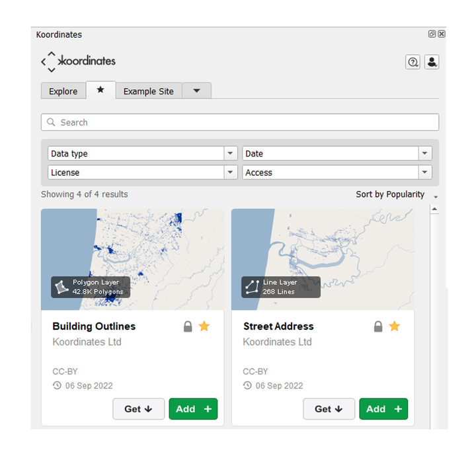476x454 pixels.
Task: Expand the tab overflow dropdown arrow
Action: pyautogui.click(x=197, y=91)
